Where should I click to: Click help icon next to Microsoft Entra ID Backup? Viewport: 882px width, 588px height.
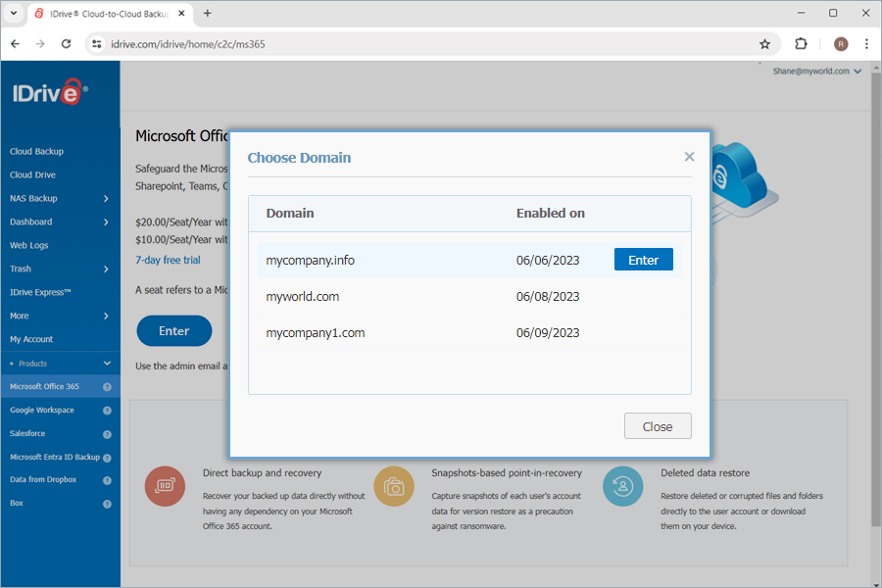[107, 458]
